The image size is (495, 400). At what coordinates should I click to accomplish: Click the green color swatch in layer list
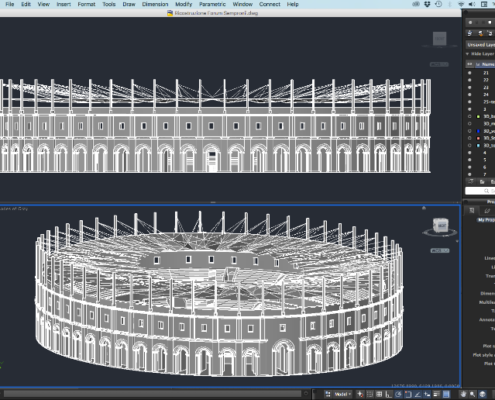tap(478, 116)
